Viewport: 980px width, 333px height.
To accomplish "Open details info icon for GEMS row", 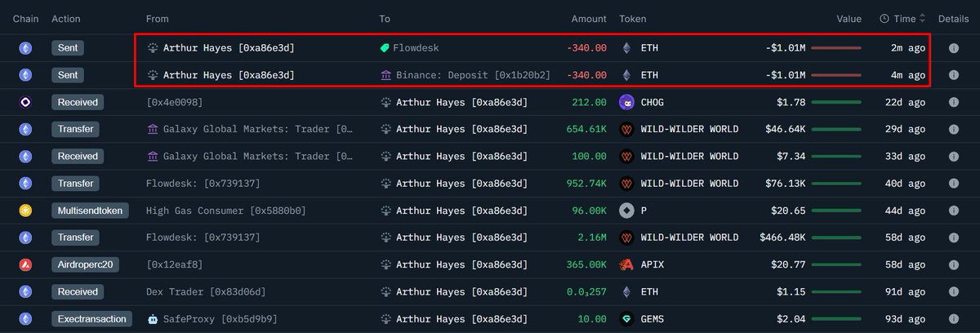I will pyautogui.click(x=953, y=317).
